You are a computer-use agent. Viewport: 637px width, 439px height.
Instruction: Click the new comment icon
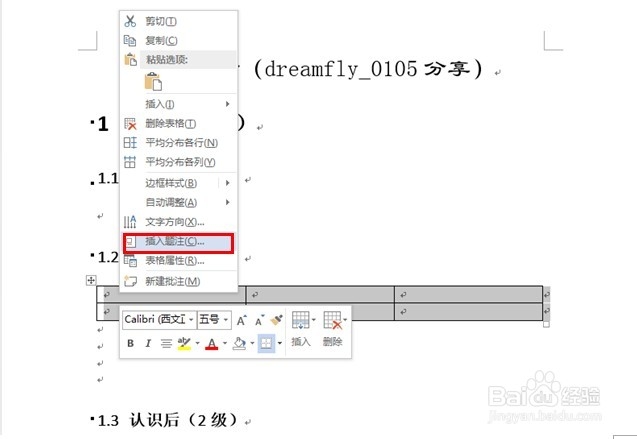(x=130, y=281)
